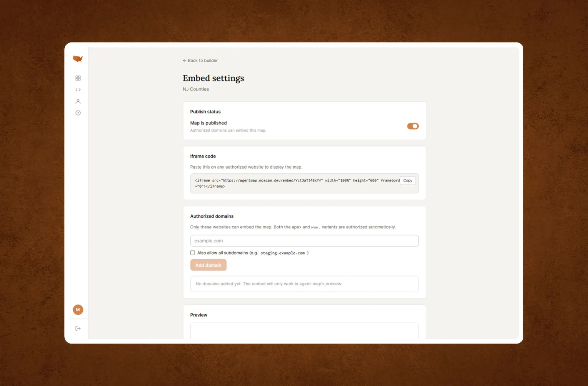Focus the example.com domain input field
This screenshot has width=588, height=386.
click(x=304, y=241)
